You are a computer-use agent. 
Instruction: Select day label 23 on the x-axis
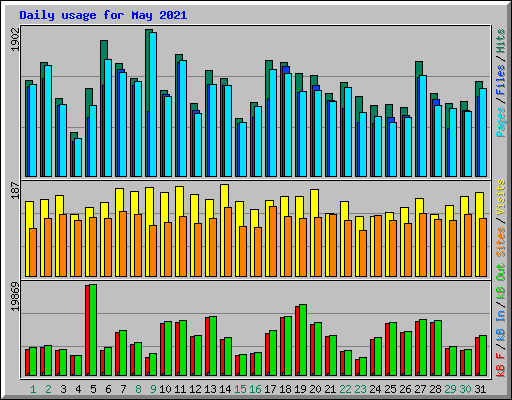coord(360,389)
